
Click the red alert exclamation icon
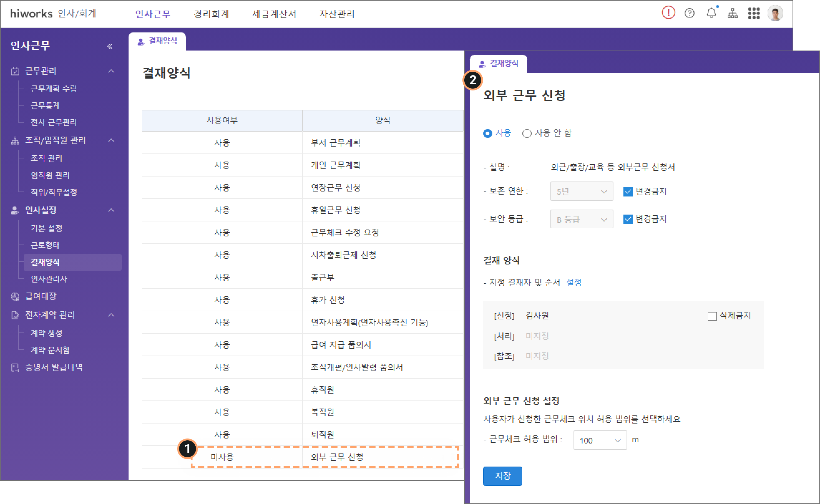pyautogui.click(x=668, y=13)
